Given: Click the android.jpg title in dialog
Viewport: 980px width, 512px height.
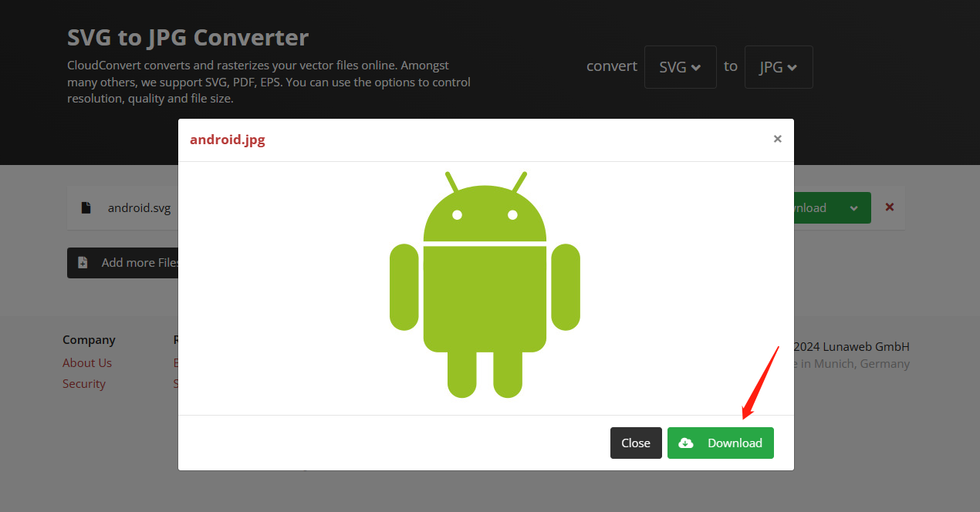Looking at the screenshot, I should coord(228,140).
